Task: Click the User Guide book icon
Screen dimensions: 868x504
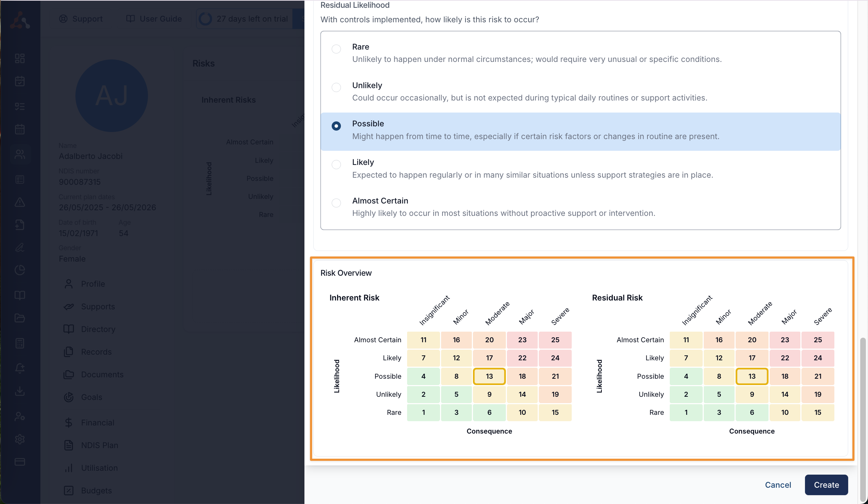Action: click(131, 19)
